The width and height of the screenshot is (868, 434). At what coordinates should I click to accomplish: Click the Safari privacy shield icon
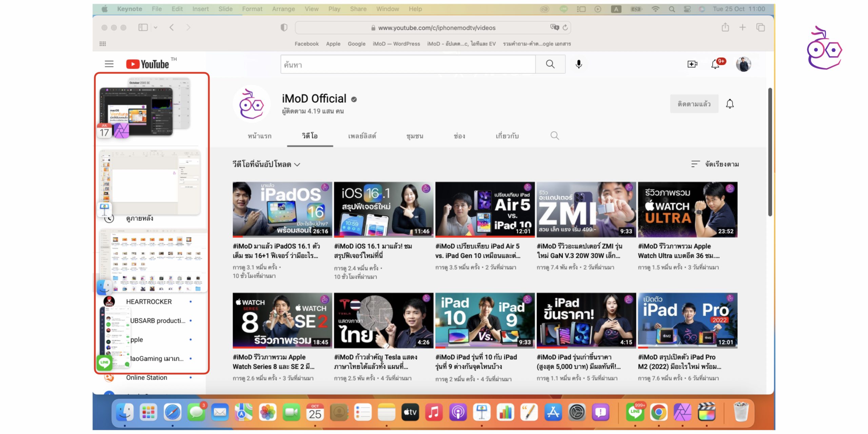click(x=284, y=27)
